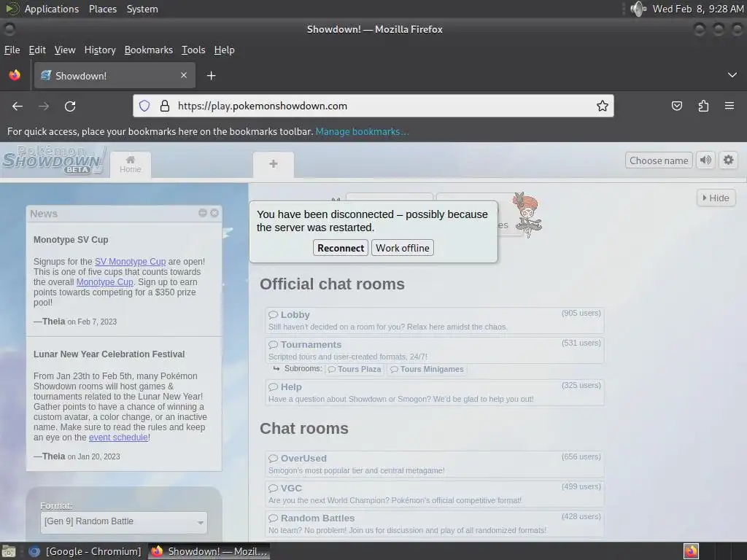This screenshot has width=747, height=560.
Task: Open the Format dropdown Gen 9 Random Battle
Action: [124, 522]
